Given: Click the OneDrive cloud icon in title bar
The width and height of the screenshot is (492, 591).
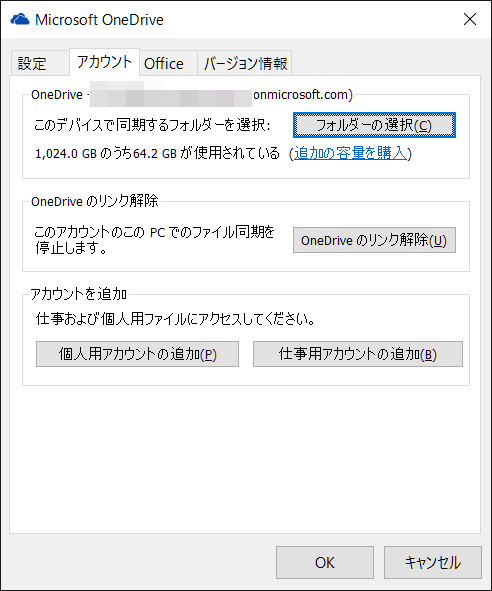Looking at the screenshot, I should point(20,19).
